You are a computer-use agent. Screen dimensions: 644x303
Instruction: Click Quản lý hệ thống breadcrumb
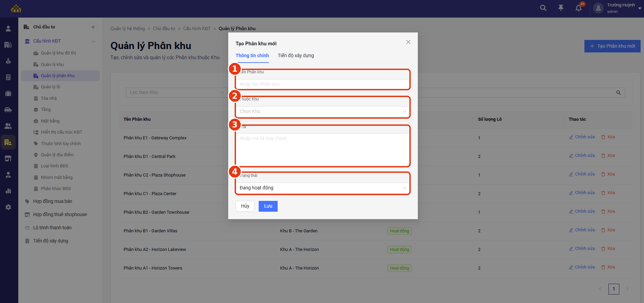pos(128,29)
